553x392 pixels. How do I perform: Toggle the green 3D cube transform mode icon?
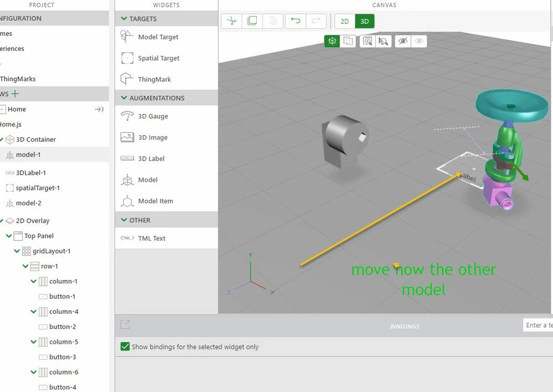tap(332, 42)
